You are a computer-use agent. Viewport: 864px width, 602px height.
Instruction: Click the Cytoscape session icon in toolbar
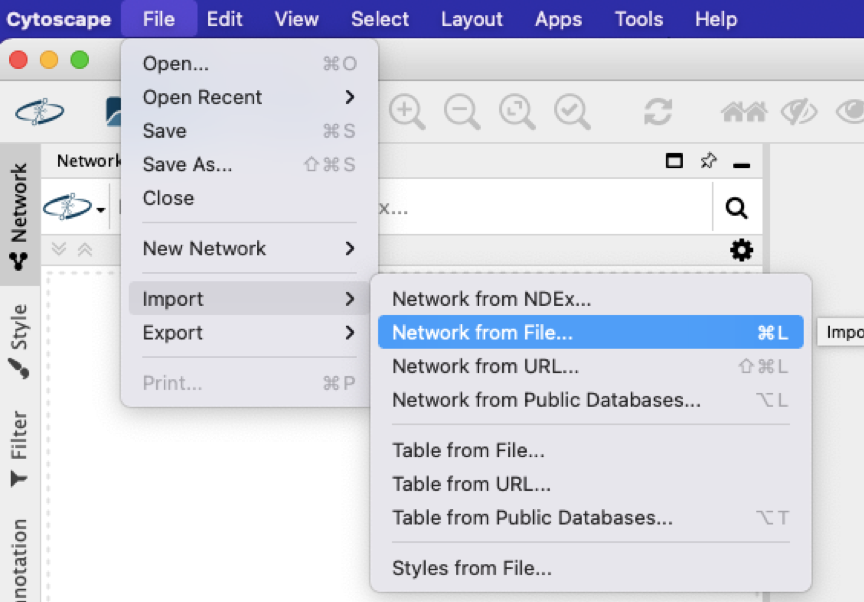[40, 112]
